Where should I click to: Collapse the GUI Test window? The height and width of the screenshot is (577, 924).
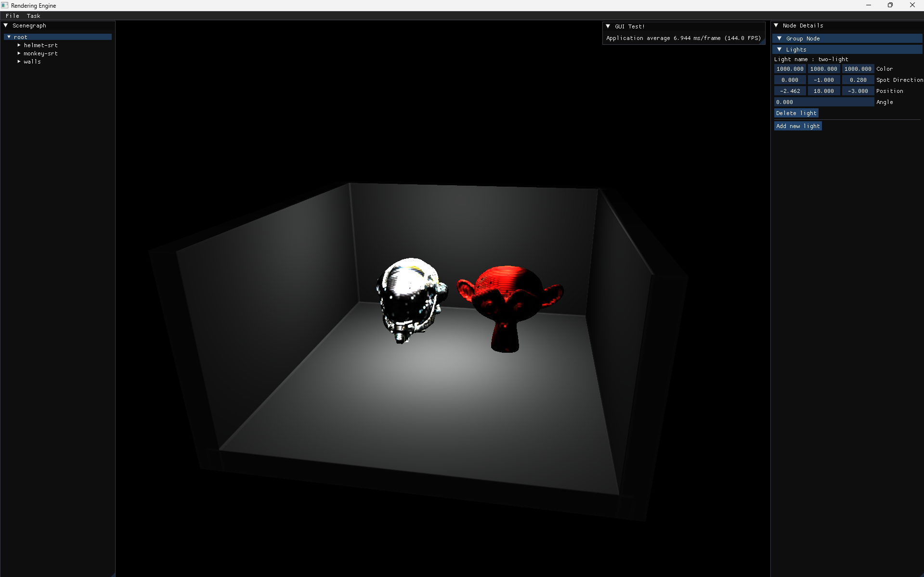tap(608, 26)
